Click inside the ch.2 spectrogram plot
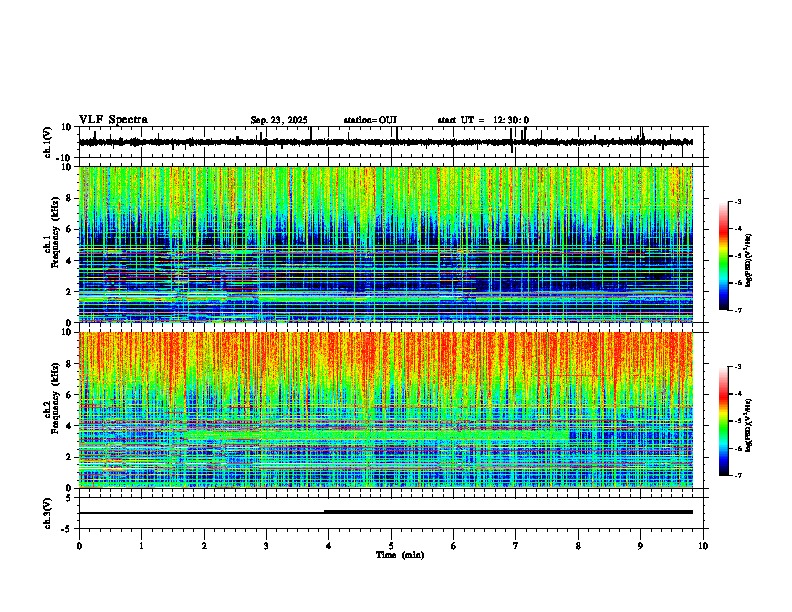This screenshot has width=792, height=612. pyautogui.click(x=386, y=410)
